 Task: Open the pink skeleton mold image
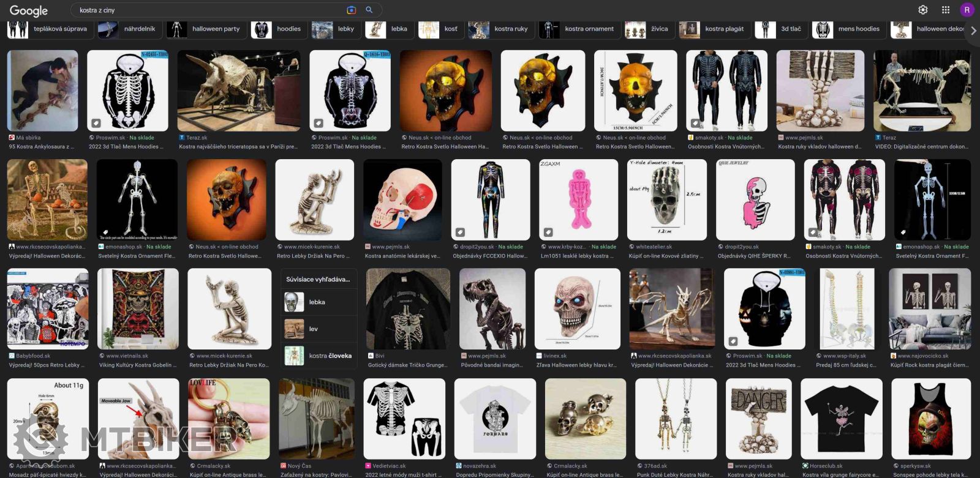point(578,200)
